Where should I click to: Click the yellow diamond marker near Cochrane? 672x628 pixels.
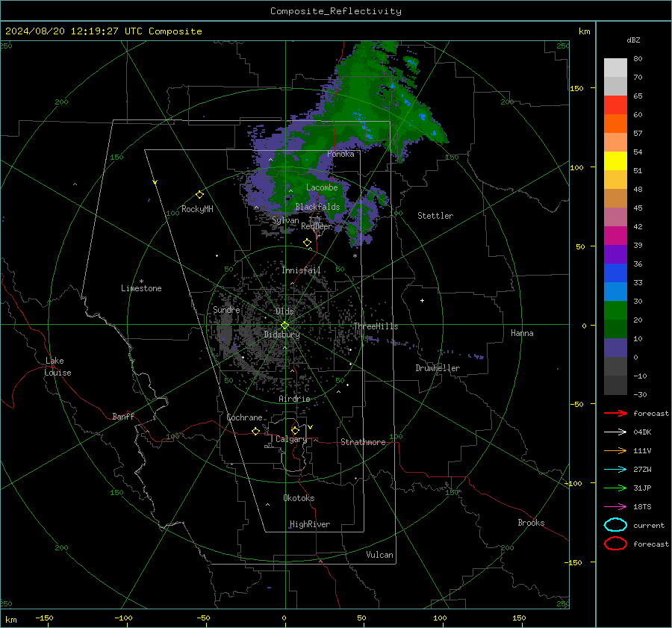coord(255,431)
